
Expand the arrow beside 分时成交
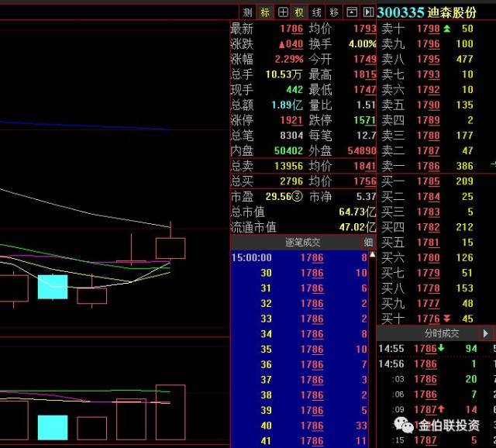tap(486, 333)
